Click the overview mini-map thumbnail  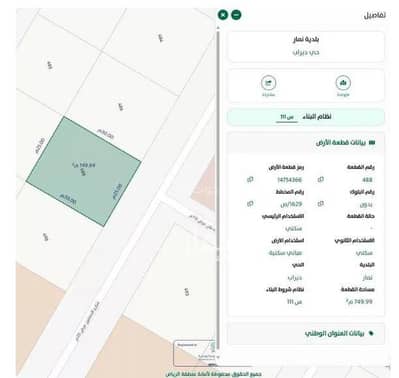point(195,353)
